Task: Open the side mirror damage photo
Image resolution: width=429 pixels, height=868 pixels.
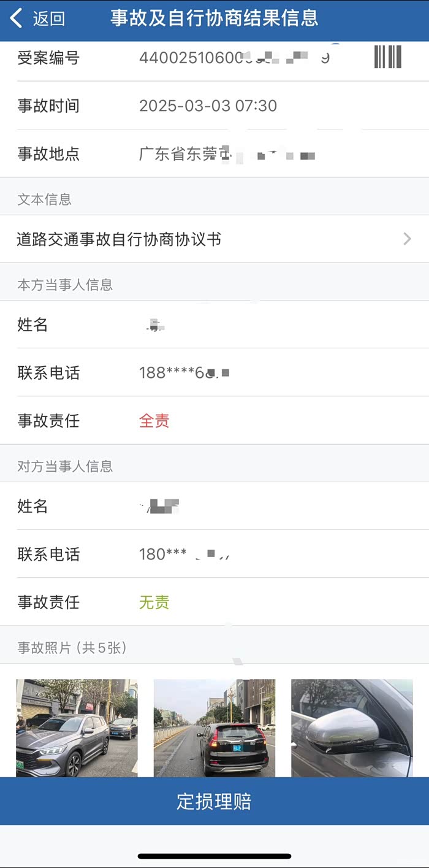Action: pyautogui.click(x=352, y=728)
